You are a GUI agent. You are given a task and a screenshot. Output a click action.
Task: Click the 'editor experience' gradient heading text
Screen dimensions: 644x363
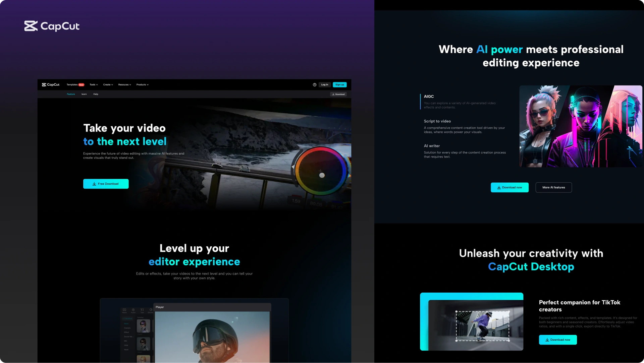click(x=194, y=262)
